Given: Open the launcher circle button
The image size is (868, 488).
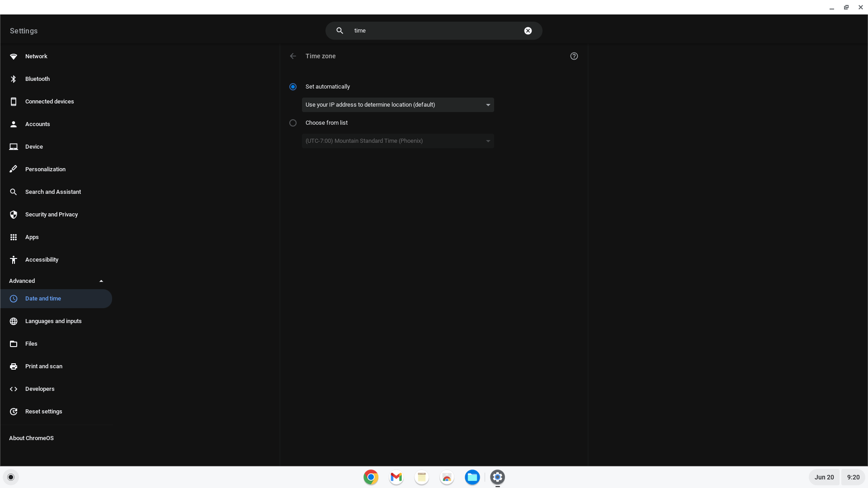Looking at the screenshot, I should pos(11,477).
